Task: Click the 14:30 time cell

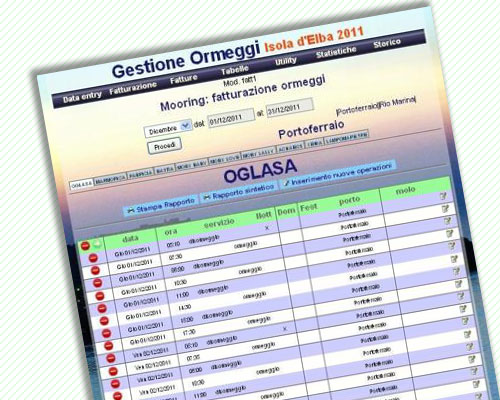Action: (x=184, y=307)
